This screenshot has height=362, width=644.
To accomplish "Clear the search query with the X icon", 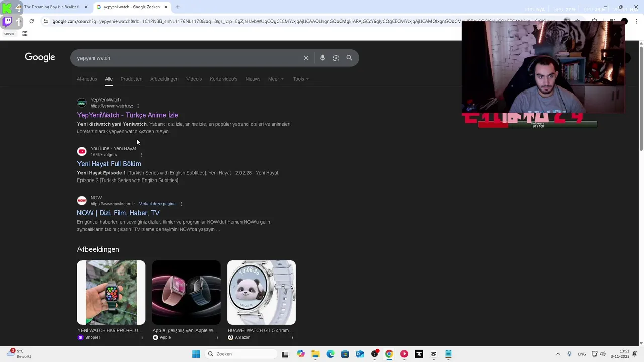I will [306, 58].
